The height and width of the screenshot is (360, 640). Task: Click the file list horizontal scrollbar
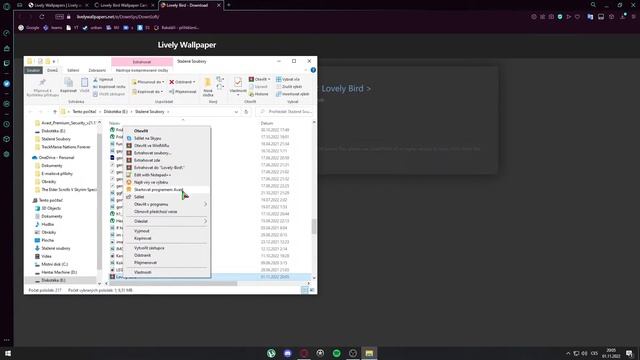tap(173, 283)
